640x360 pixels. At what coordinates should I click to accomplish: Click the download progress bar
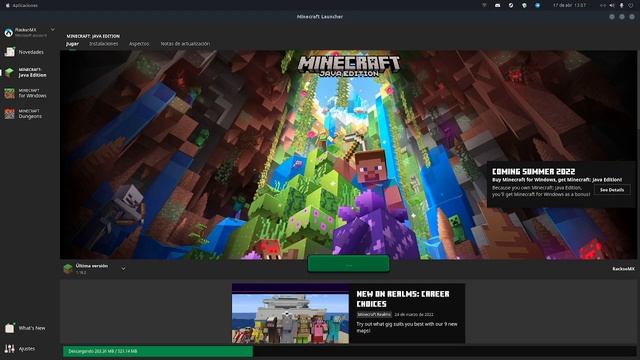point(349,351)
